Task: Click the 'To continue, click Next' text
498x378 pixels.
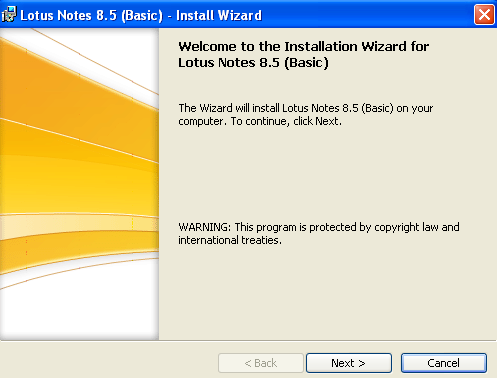Action: pyautogui.click(x=286, y=121)
